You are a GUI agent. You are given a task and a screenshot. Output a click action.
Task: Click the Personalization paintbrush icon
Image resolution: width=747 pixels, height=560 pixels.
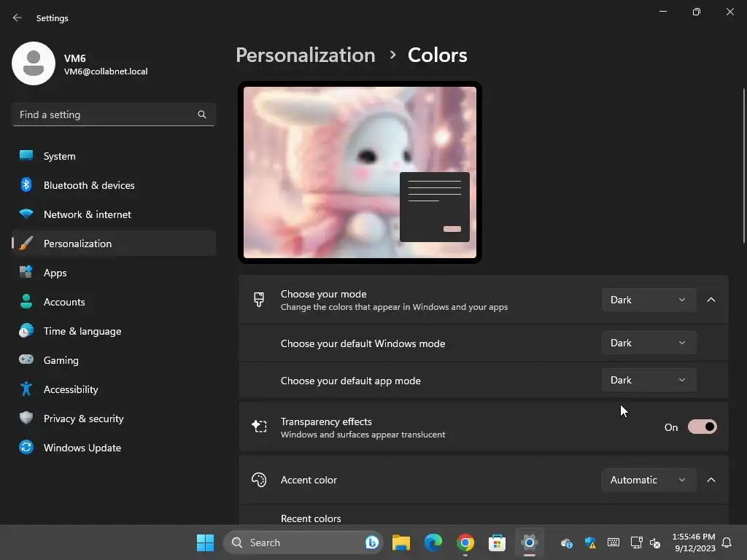point(26,243)
